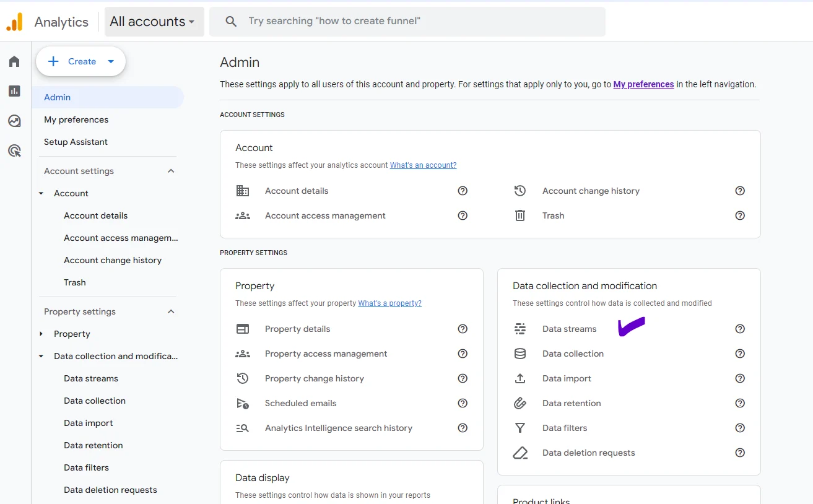Open Advertising icon in left rail

[14, 150]
